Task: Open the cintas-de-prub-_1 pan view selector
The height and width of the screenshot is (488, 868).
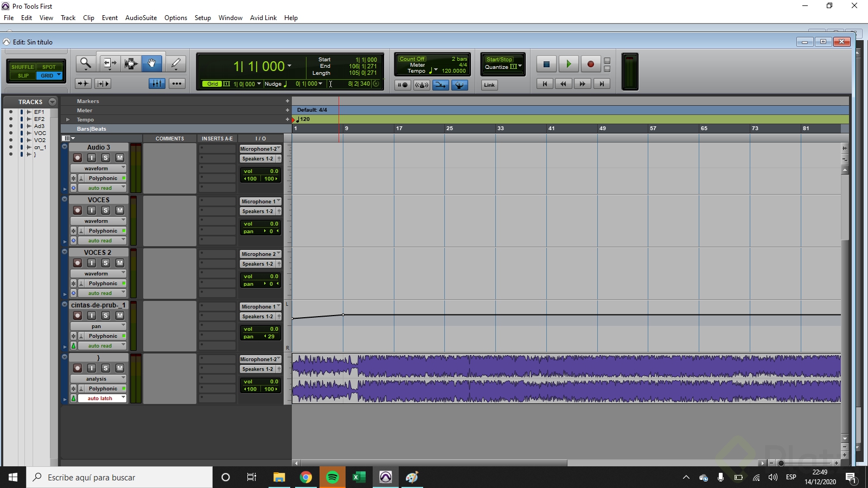Action: tap(98, 326)
